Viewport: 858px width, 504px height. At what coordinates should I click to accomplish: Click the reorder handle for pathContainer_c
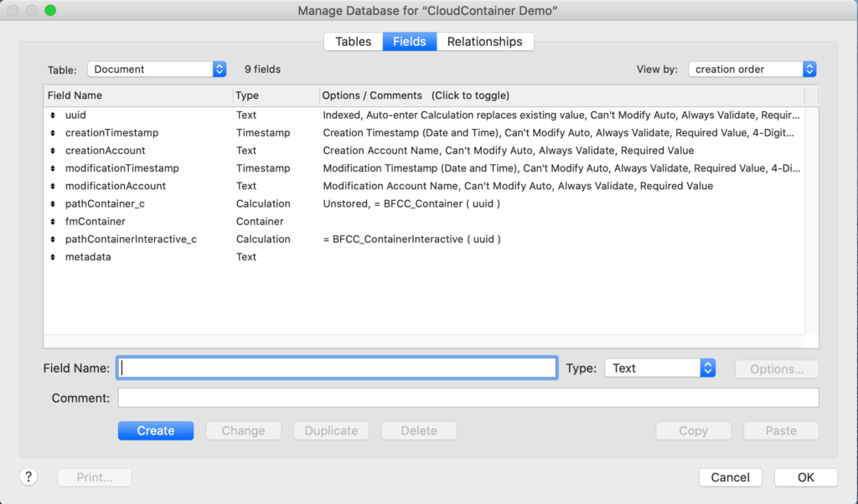pos(54,204)
